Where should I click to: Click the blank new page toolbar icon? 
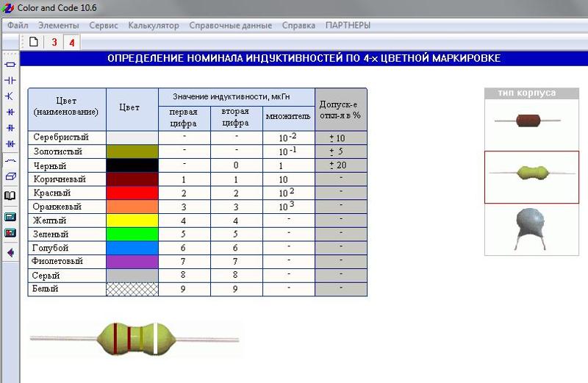click(34, 42)
